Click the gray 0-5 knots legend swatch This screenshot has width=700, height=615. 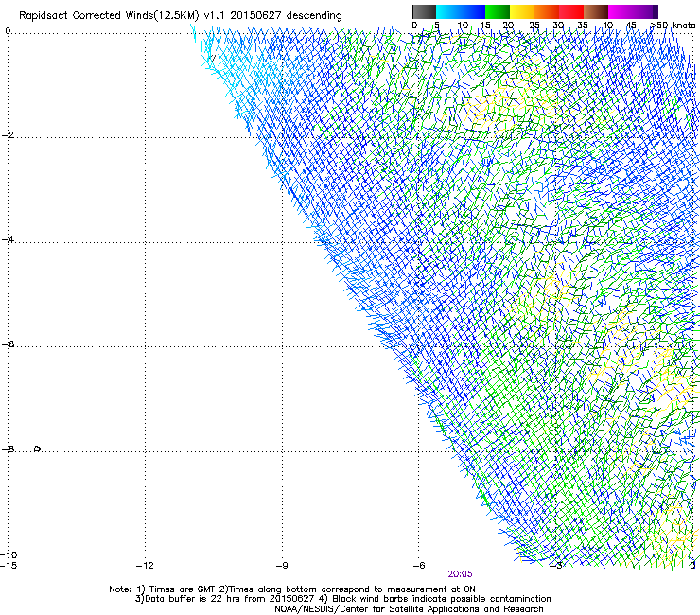[x=424, y=11]
